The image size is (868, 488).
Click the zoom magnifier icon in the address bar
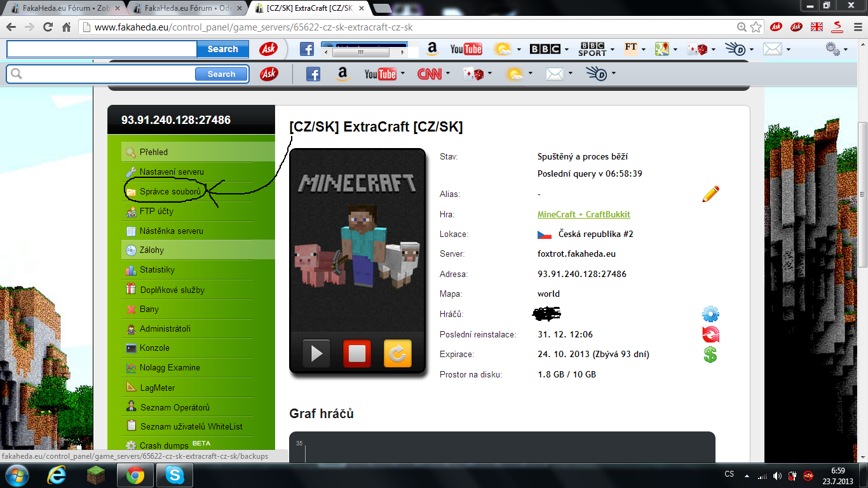[742, 27]
